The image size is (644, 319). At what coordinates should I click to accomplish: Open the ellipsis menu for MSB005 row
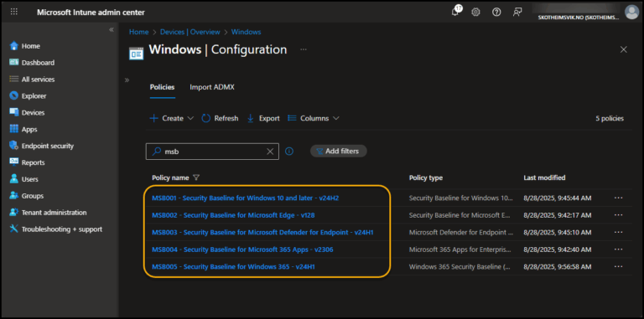coord(619,266)
